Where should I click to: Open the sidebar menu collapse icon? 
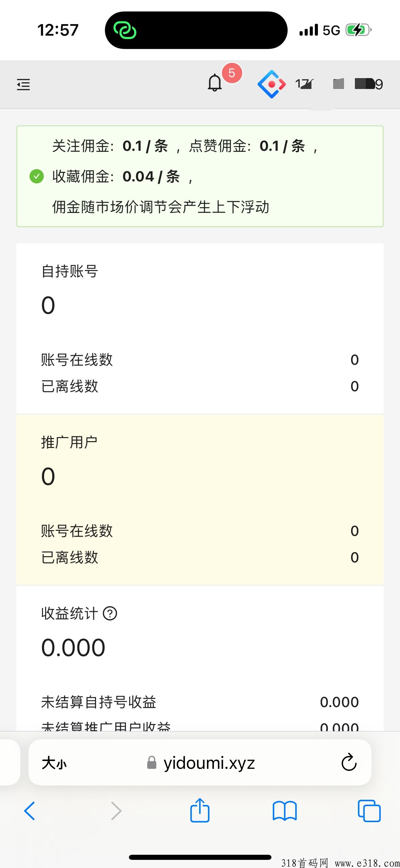pyautogui.click(x=23, y=84)
